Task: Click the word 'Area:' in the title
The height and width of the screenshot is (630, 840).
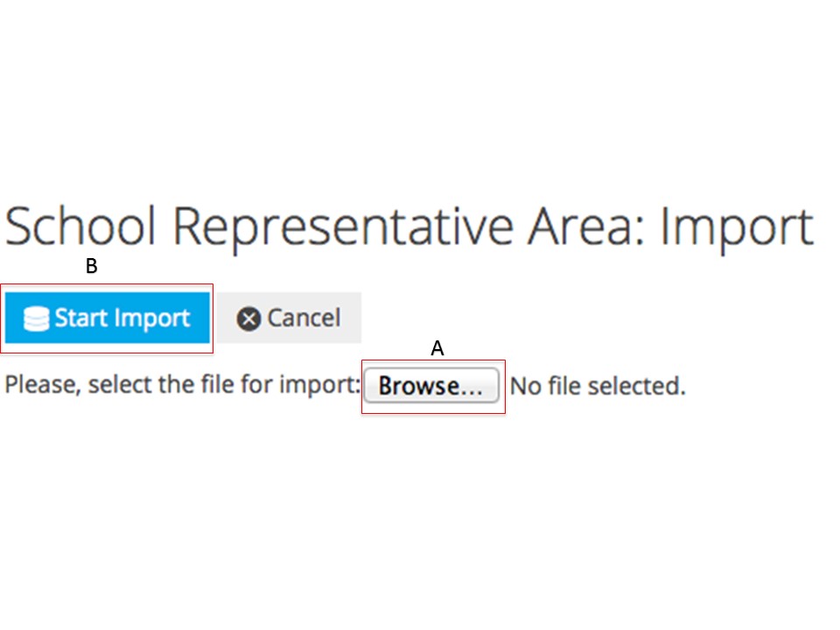Action: pyautogui.click(x=586, y=227)
